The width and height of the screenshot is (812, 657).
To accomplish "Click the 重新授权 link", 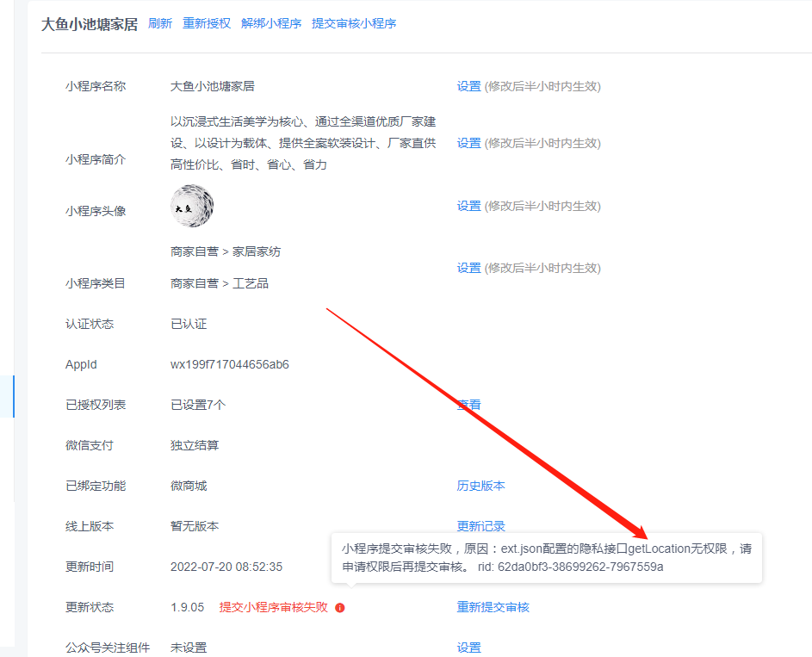I will coord(207,23).
